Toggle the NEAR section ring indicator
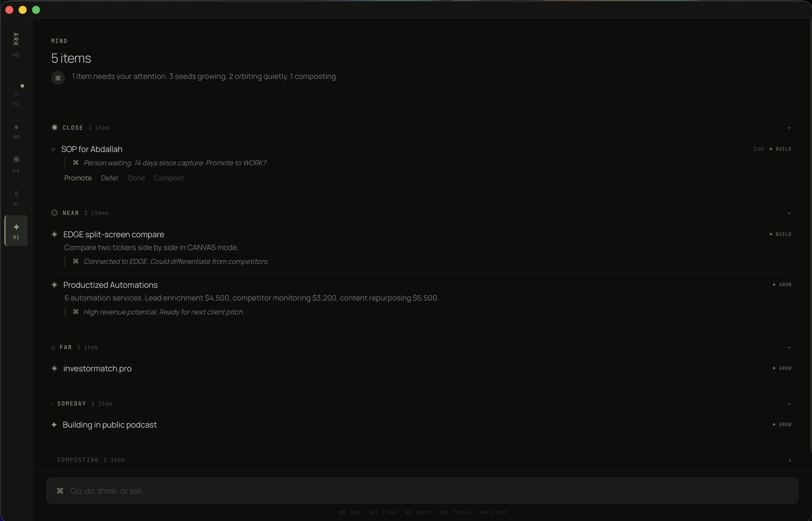The image size is (812, 521). (x=55, y=213)
